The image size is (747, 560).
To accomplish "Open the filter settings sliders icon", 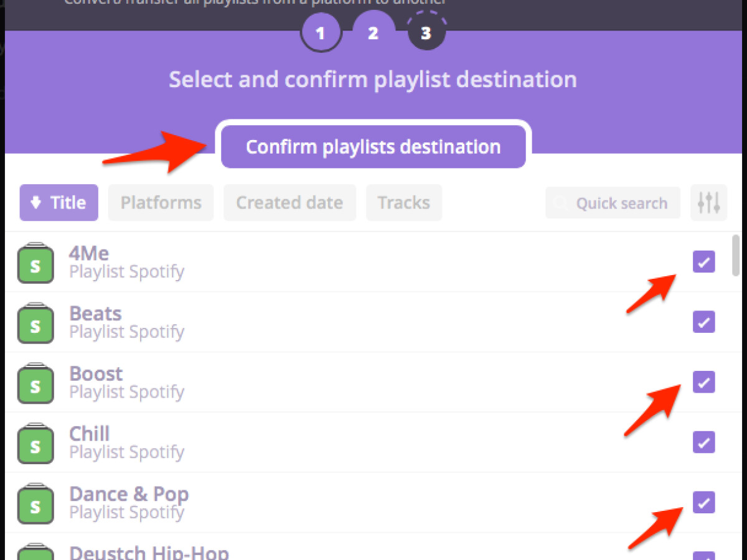I will coord(708,202).
